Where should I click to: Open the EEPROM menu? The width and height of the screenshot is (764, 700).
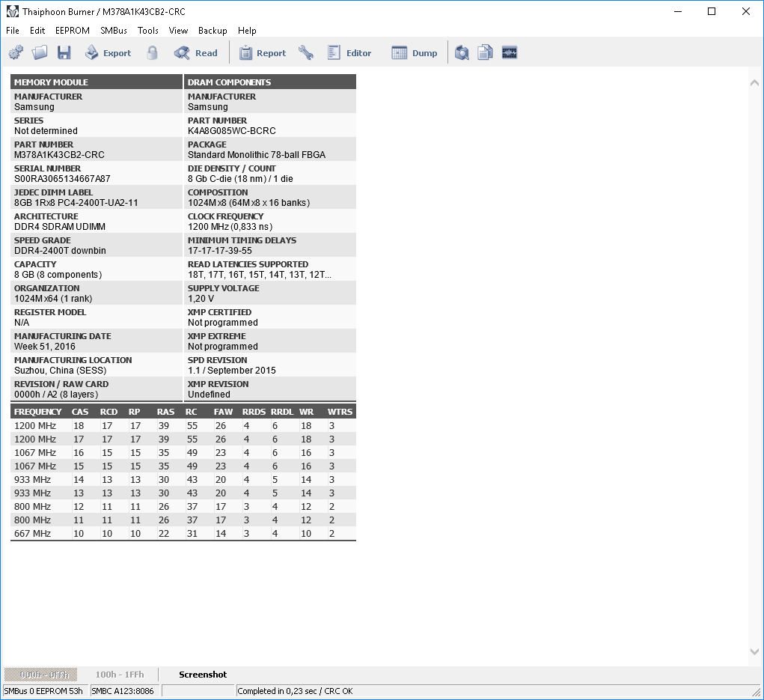73,31
